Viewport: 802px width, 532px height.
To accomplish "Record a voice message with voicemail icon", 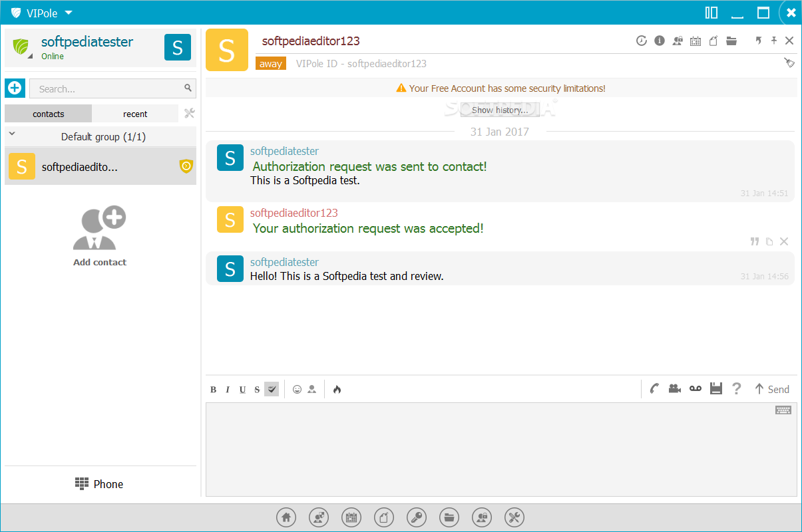I will click(696, 388).
